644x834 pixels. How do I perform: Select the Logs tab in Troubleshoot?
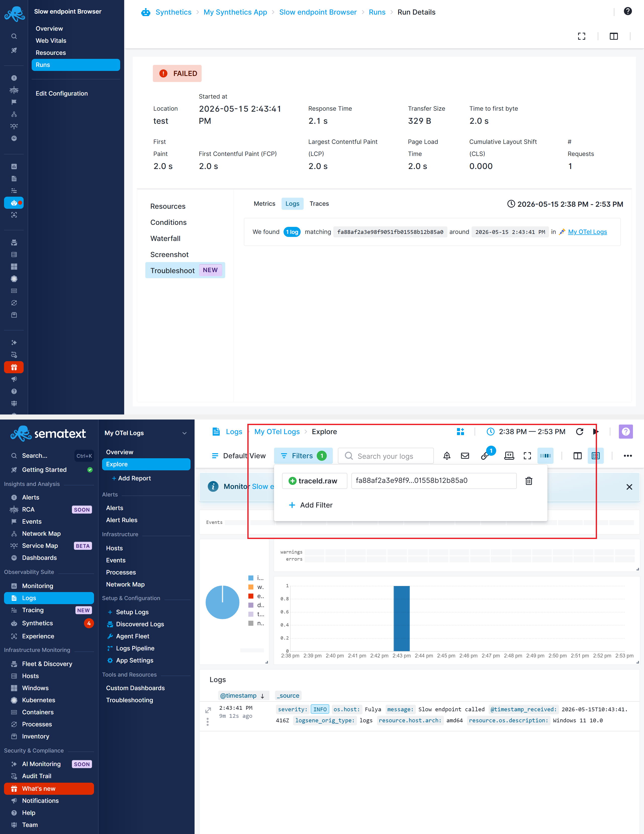click(292, 203)
